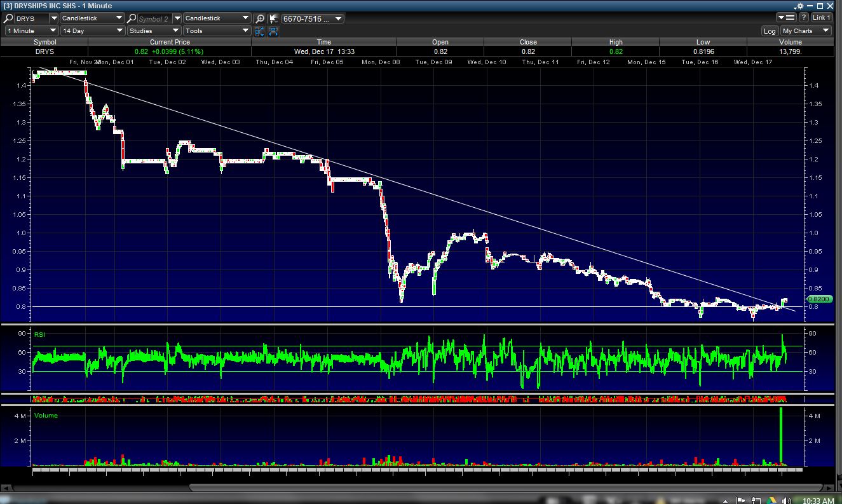
Task: Click the zoom-in magnifier toolbar icon
Action: (260, 18)
